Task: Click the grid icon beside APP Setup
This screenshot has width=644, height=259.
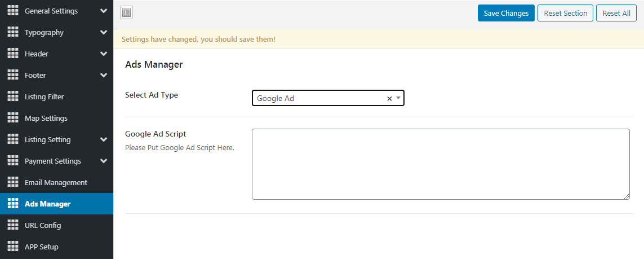Action: coord(13,247)
